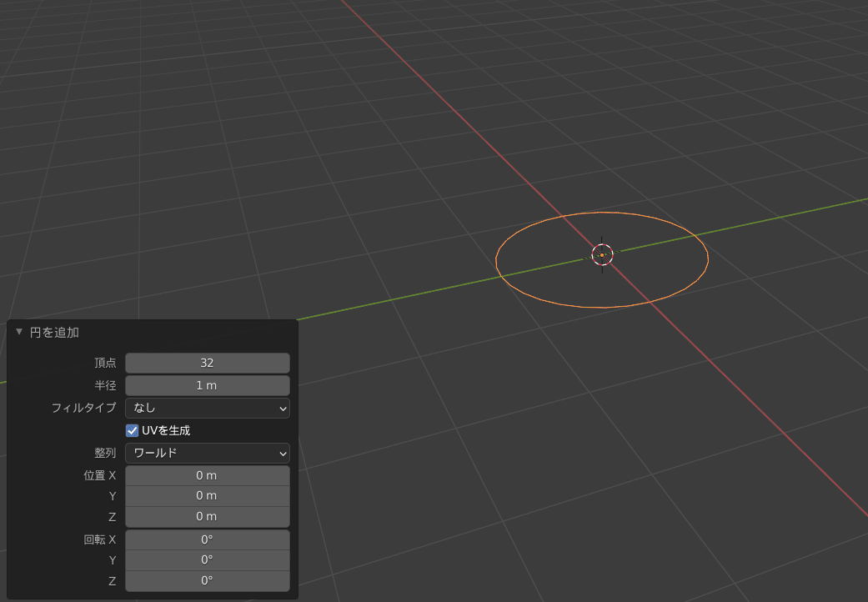Click the 半径 field showing 1 m
Screen dimensions: 868x602
click(208, 386)
